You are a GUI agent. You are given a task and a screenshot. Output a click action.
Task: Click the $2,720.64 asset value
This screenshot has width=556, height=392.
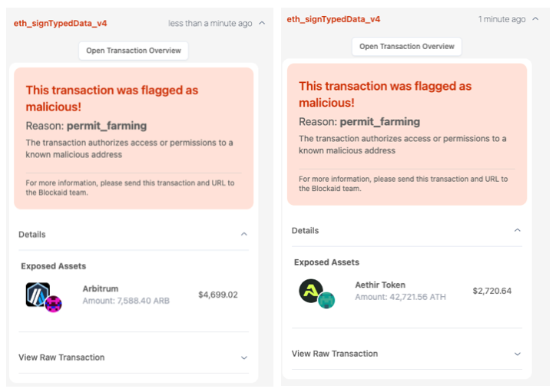tap(492, 291)
